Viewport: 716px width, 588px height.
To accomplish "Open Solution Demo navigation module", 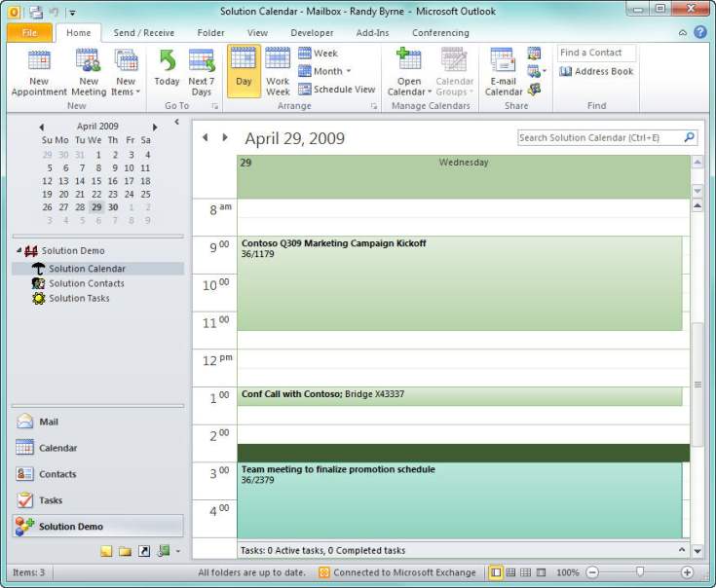I will (97, 526).
